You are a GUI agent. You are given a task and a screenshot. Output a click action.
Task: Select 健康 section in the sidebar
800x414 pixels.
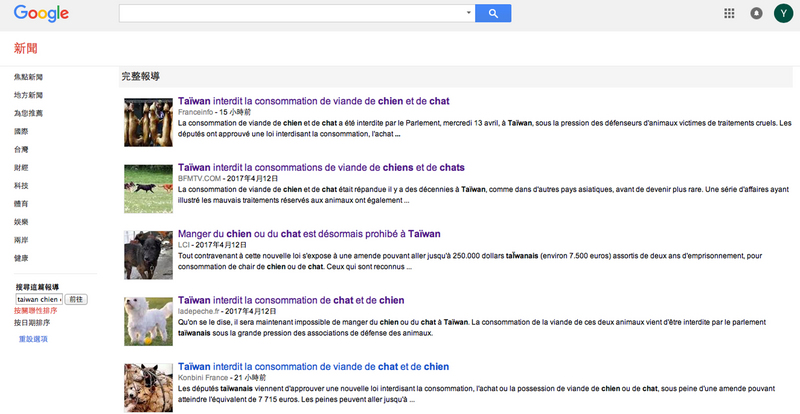coord(21,258)
